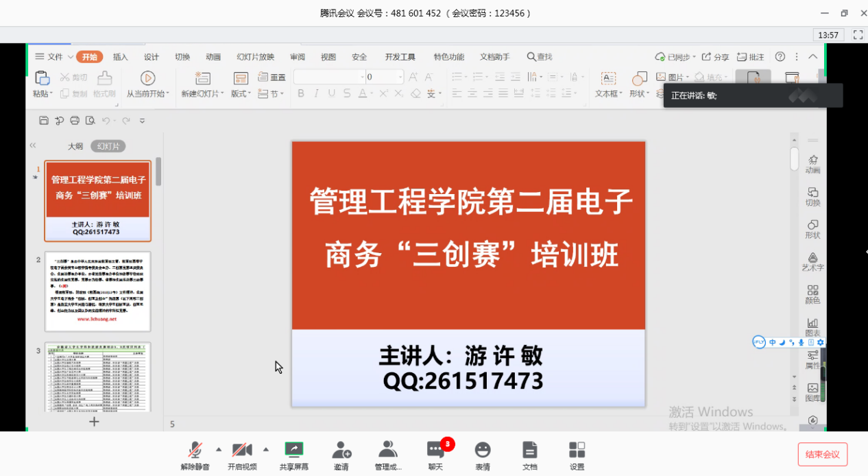Viewport: 868px width, 476px height.
Task: Switch to the 开发工具 ribbon tab
Action: click(400, 57)
